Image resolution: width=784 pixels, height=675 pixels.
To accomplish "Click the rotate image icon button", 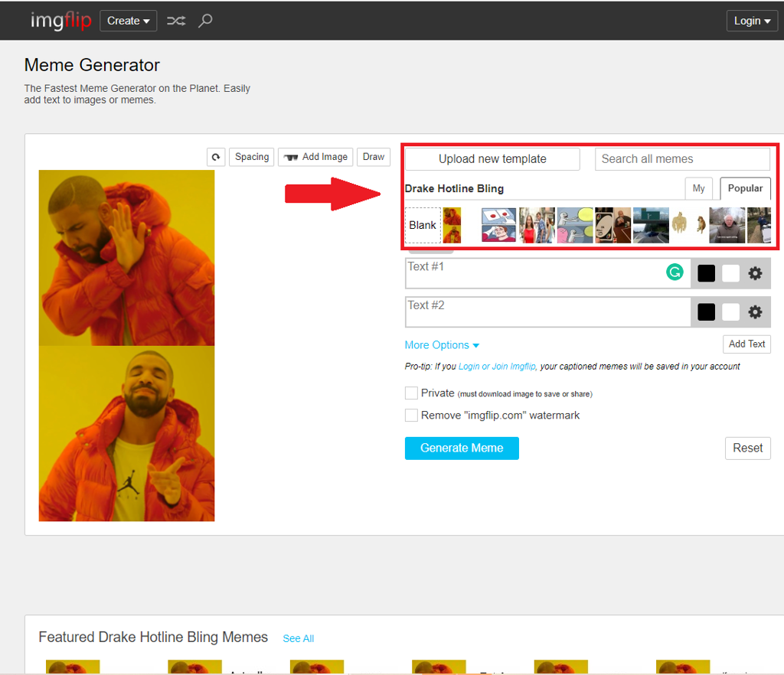I will (x=216, y=157).
